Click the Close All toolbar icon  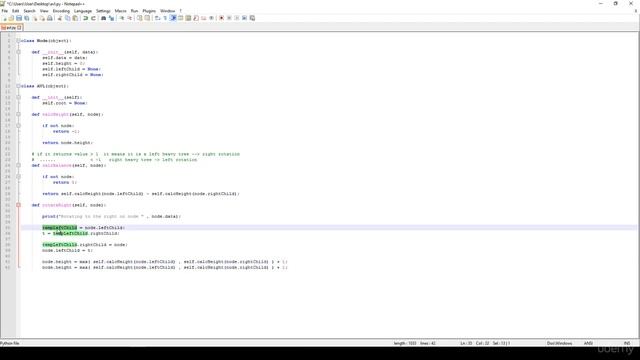pyautogui.click(x=42, y=18)
